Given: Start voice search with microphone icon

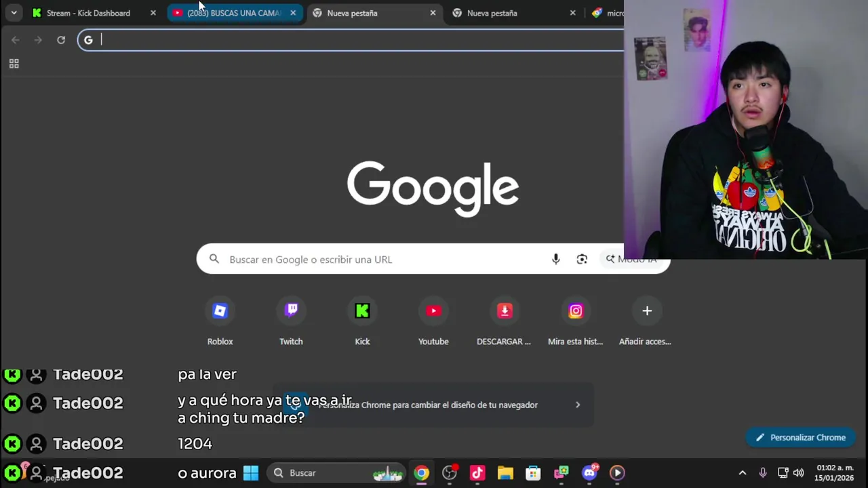Looking at the screenshot, I should point(555,259).
